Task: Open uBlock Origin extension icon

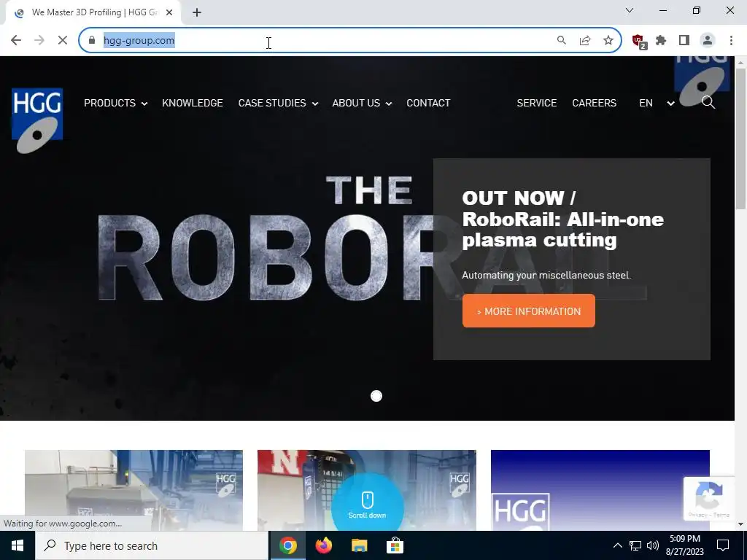Action: [639, 42]
